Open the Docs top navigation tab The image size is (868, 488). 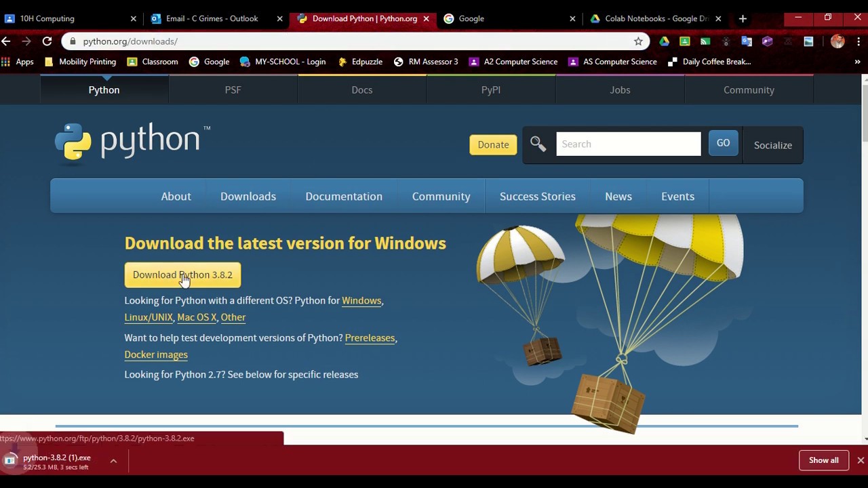(362, 89)
